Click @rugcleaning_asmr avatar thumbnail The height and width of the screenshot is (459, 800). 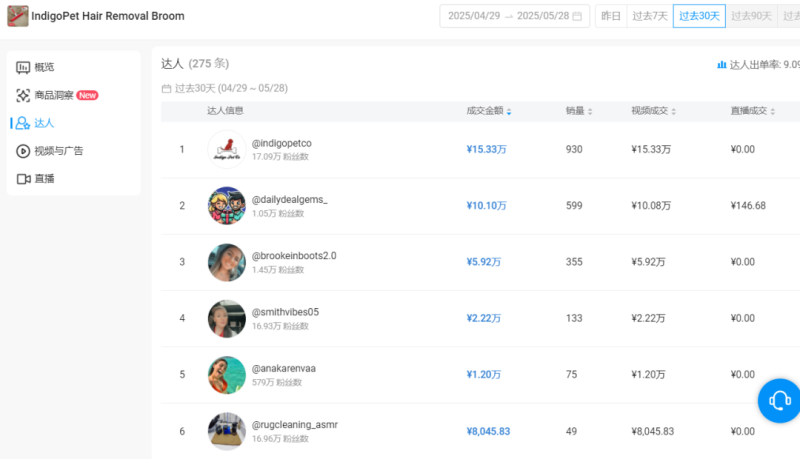tap(227, 431)
